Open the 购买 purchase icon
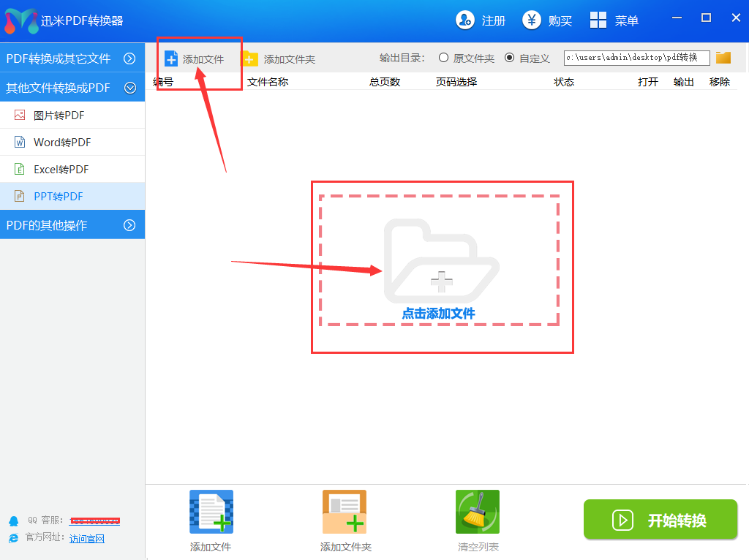Screen dimensions: 749x560 tap(532, 20)
